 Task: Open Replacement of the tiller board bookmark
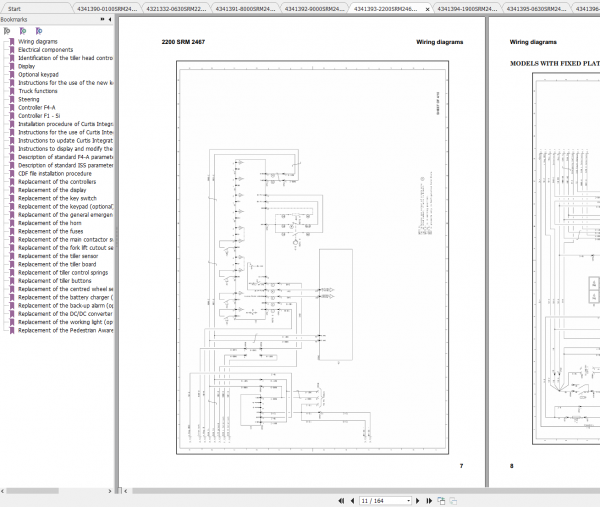[x=57, y=264]
